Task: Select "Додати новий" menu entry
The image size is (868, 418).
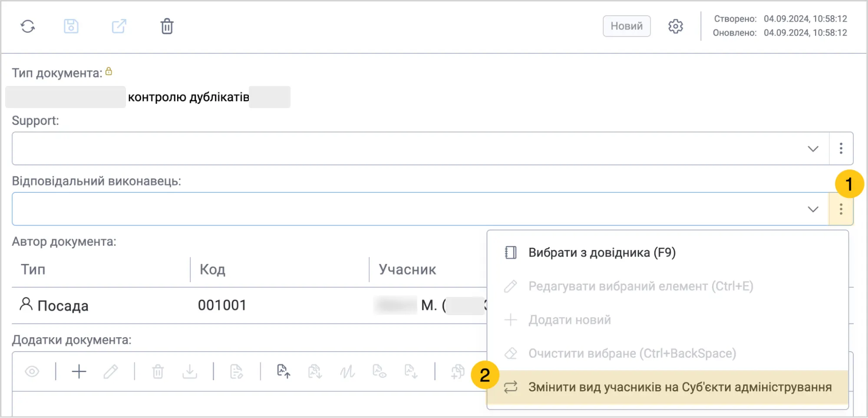Action: tap(667, 320)
